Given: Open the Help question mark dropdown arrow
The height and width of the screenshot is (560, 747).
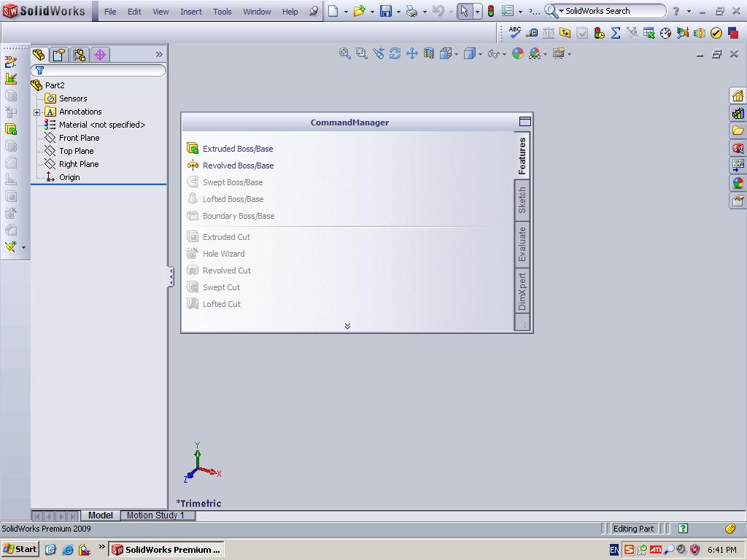Looking at the screenshot, I should coord(689,11).
